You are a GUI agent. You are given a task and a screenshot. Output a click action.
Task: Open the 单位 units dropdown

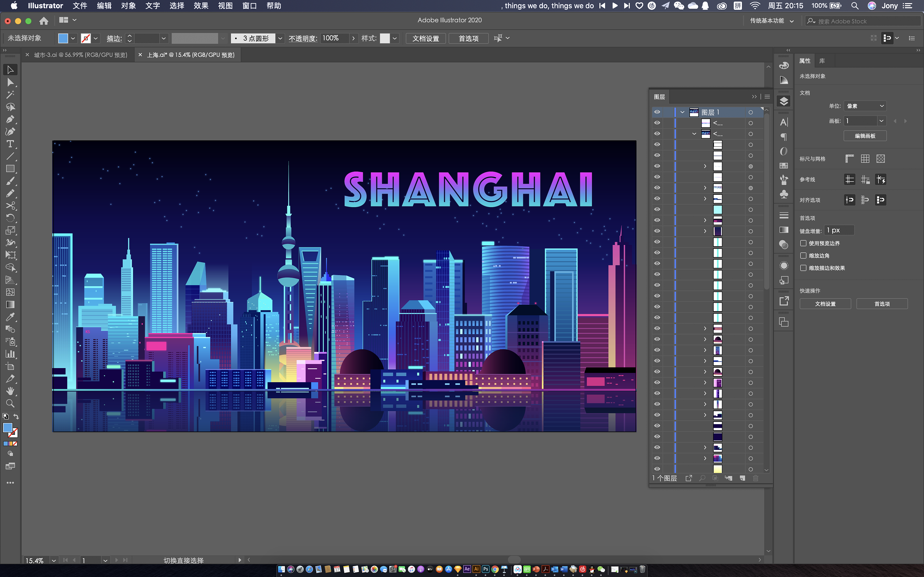(x=865, y=106)
